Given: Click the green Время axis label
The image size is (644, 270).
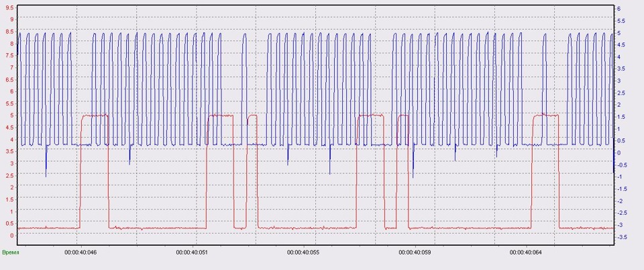Looking at the screenshot, I should point(11,253).
